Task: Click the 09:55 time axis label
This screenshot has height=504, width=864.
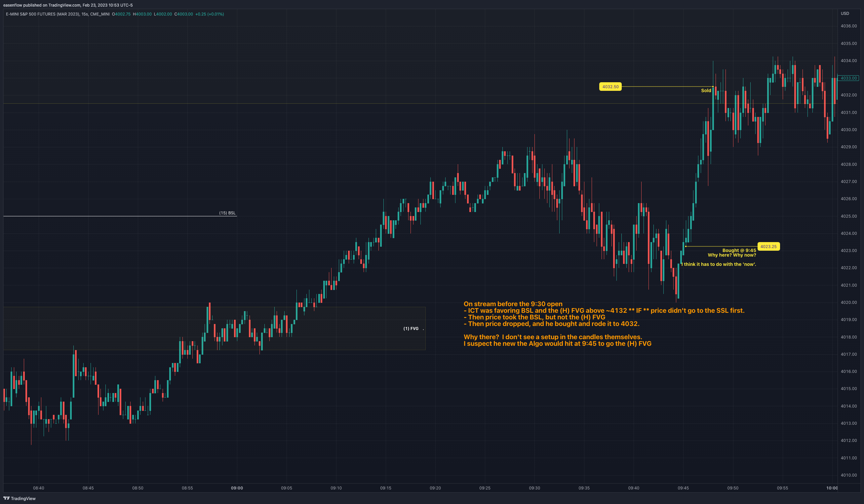Action: [782, 488]
